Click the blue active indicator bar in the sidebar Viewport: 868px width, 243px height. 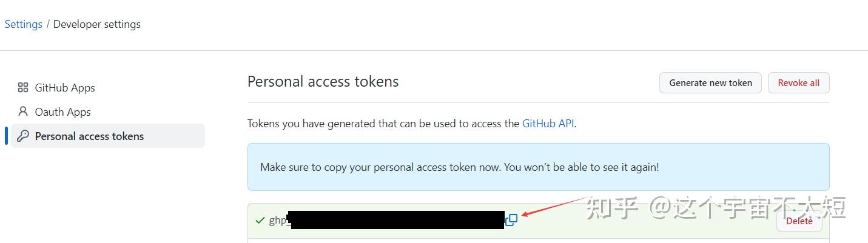6,136
